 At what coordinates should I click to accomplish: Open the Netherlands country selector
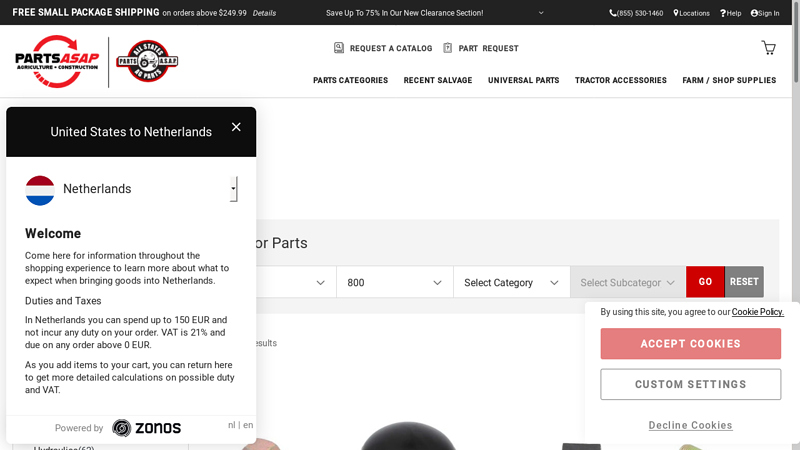tap(130, 189)
